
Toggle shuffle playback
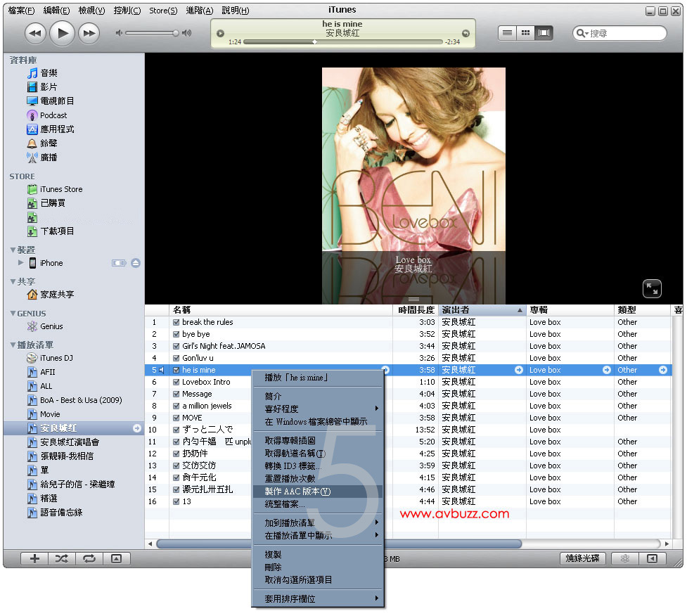click(62, 558)
